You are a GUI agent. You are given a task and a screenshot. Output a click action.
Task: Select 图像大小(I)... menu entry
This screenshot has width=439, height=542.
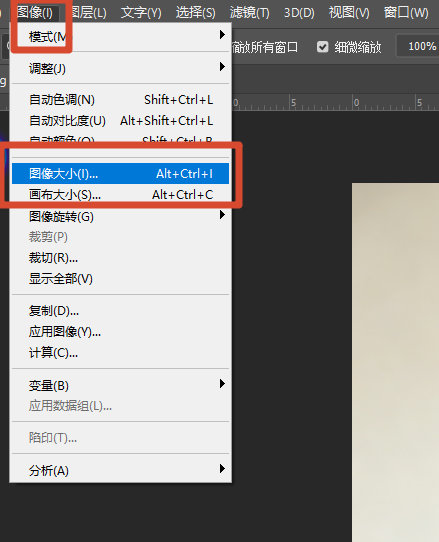(x=120, y=174)
